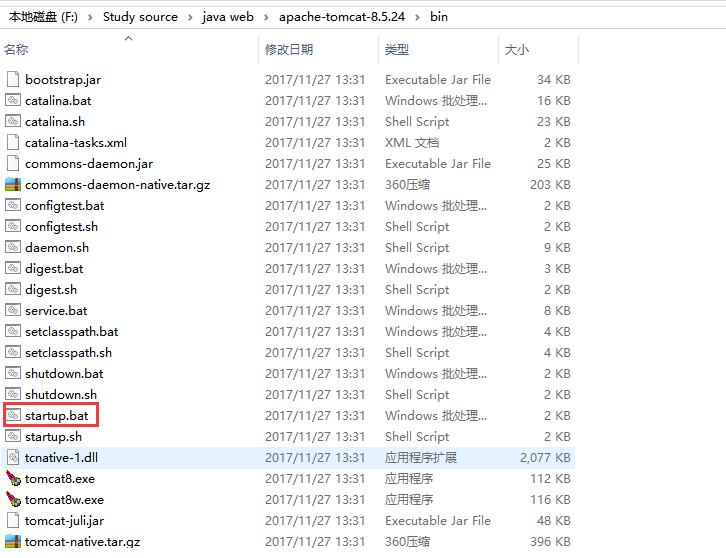Click the startup.bat file icon
Screen dimensions: 726x558
(13, 415)
